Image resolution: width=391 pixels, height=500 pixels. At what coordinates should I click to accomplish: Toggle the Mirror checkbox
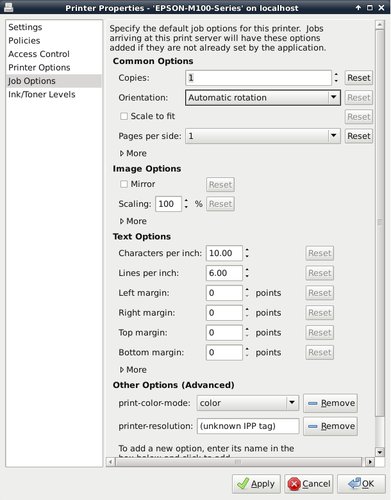tap(124, 184)
